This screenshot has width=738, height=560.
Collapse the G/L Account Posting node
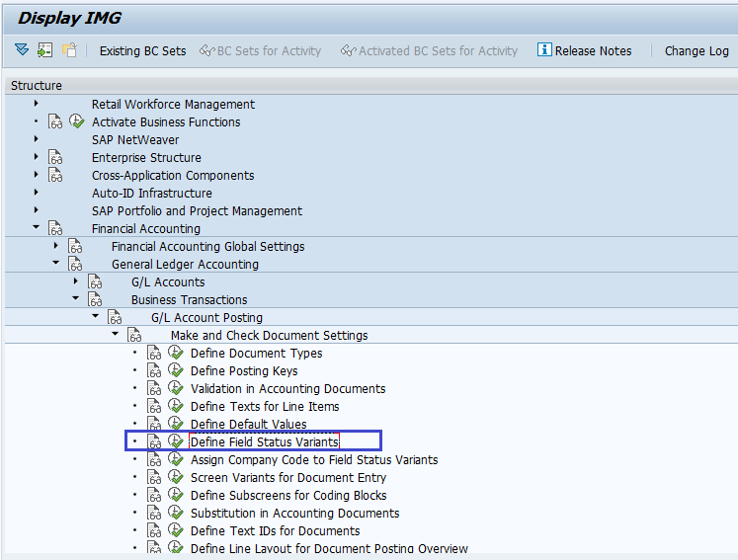tap(96, 316)
